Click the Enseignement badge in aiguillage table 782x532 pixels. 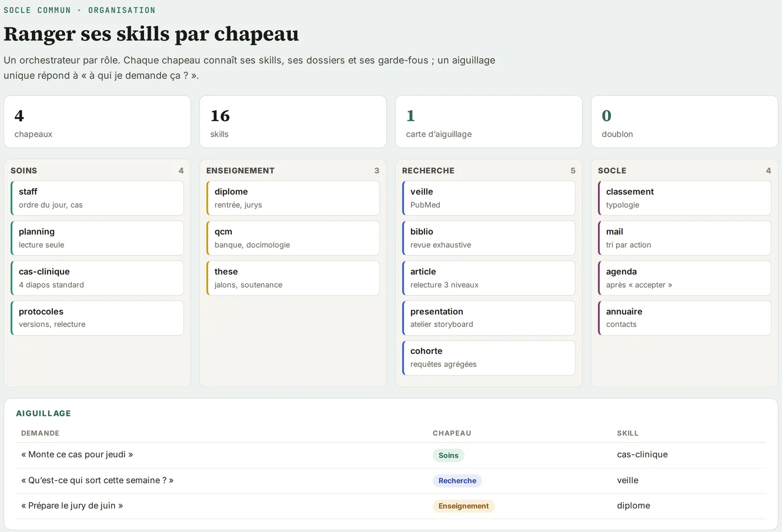(x=463, y=506)
